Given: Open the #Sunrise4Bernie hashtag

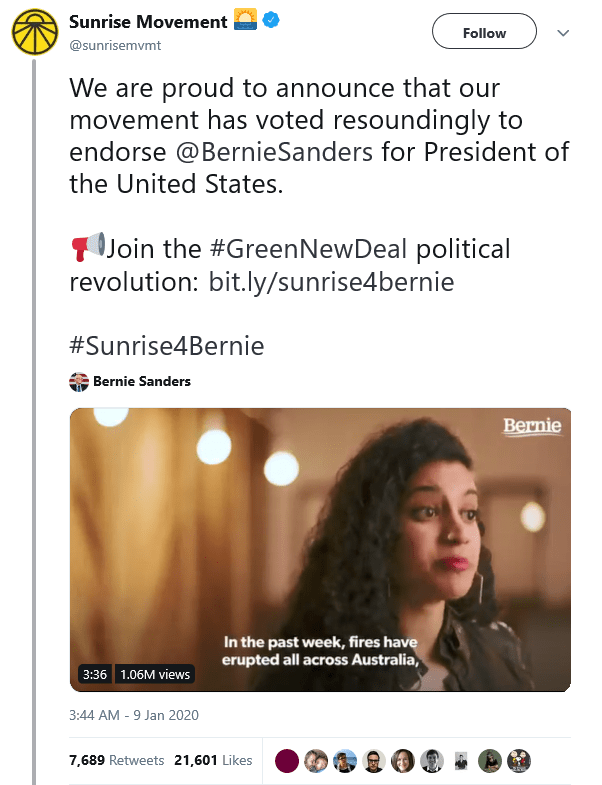Looking at the screenshot, I should click(x=166, y=346).
